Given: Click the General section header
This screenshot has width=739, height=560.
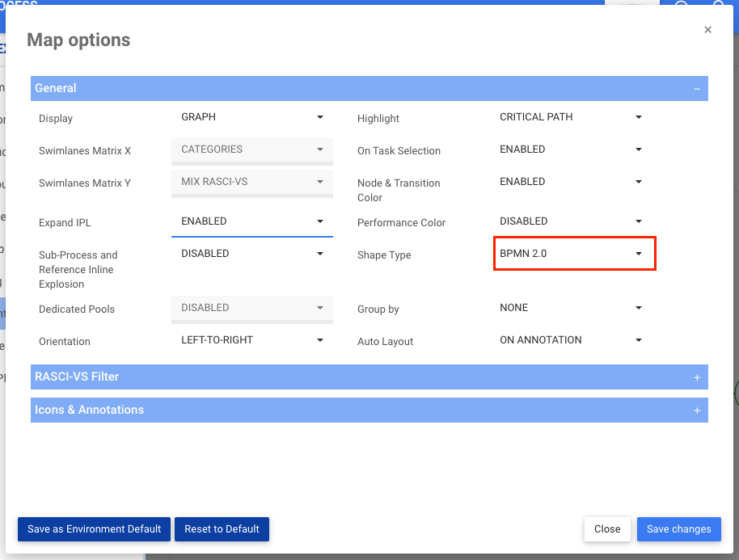Looking at the screenshot, I should point(369,89).
